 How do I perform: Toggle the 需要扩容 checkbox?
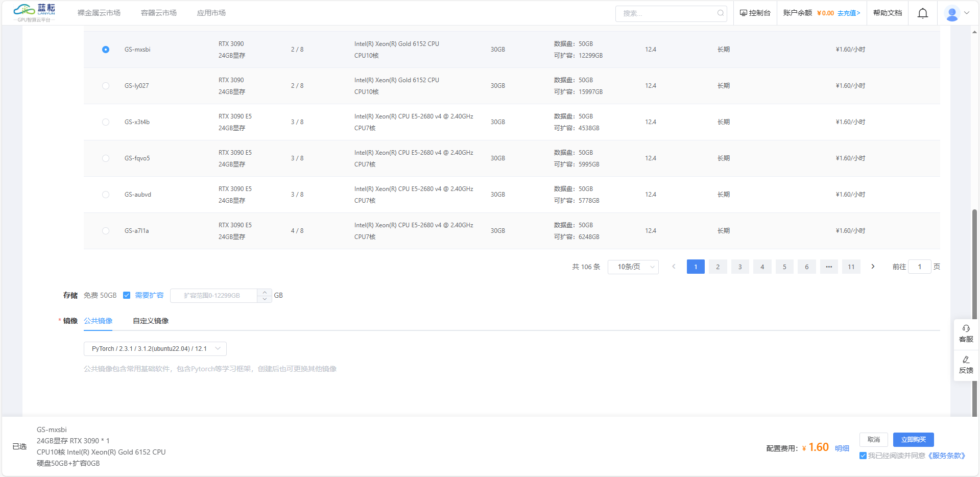point(127,295)
